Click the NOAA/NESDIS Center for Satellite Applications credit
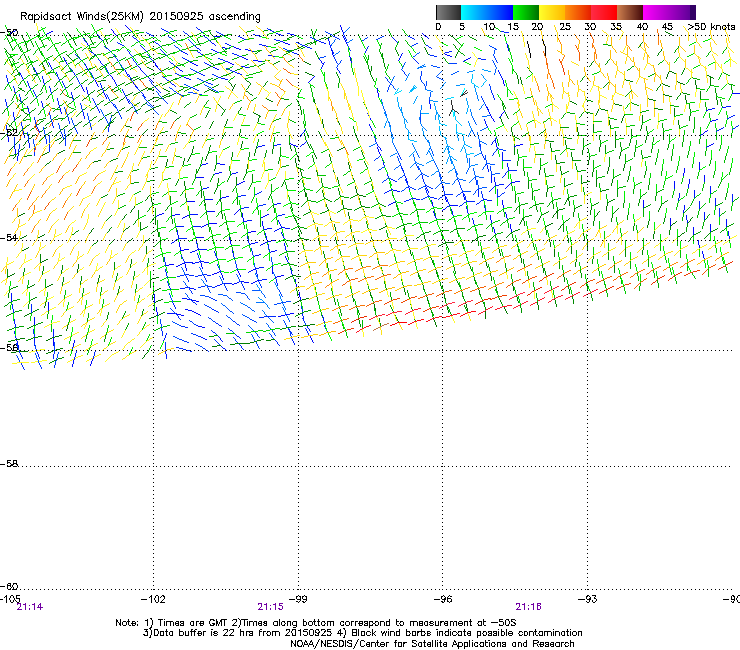 (x=432, y=644)
